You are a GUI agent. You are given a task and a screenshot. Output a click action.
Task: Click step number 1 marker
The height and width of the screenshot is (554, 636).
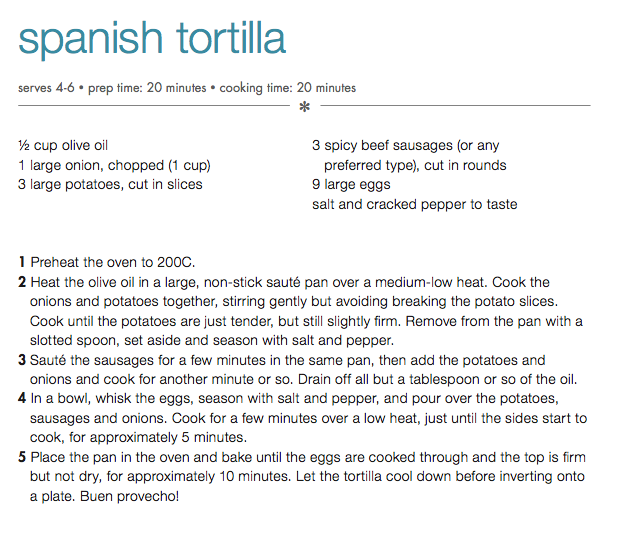tap(22, 262)
